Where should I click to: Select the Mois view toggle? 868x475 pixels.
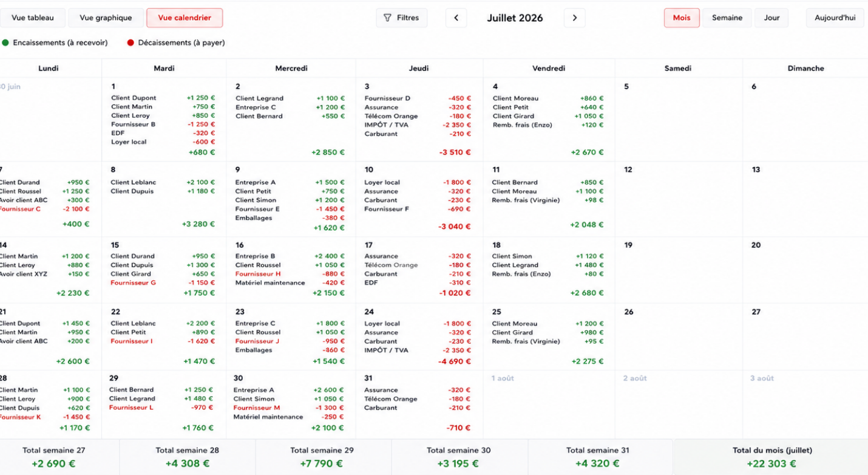682,18
